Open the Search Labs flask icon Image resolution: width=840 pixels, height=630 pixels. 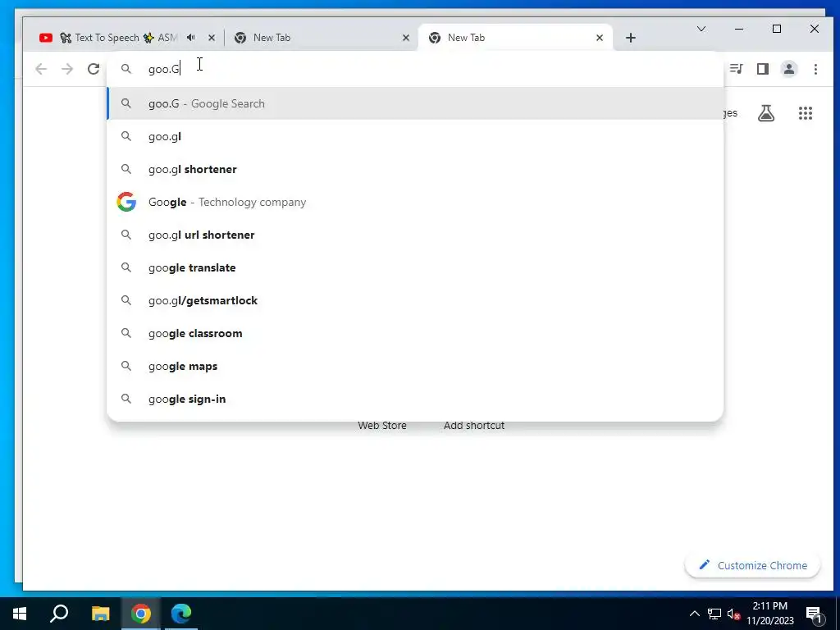[x=766, y=113]
